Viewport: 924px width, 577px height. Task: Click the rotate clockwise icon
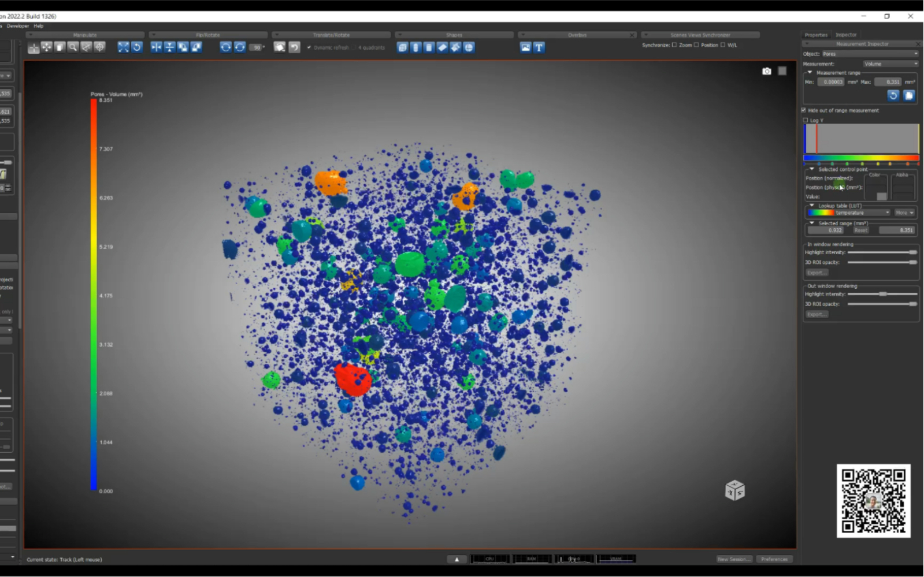pyautogui.click(x=226, y=47)
